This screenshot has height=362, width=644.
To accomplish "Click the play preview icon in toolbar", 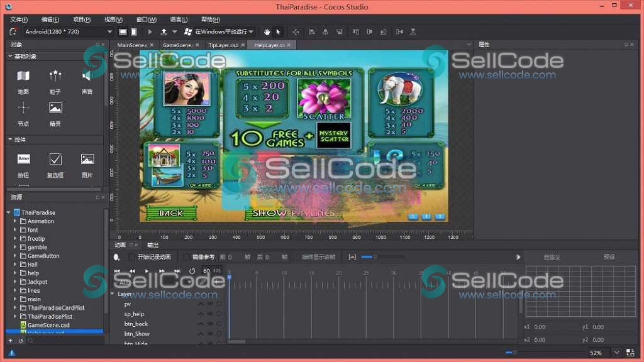I will coord(150,31).
